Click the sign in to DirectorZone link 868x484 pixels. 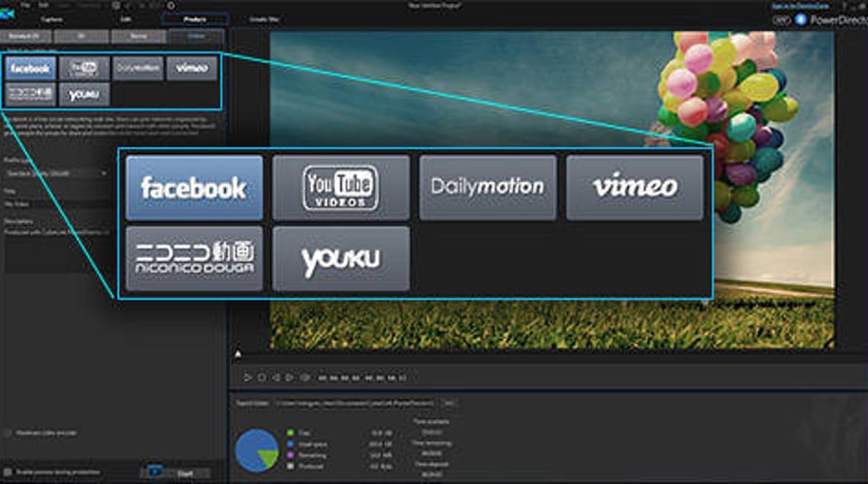801,6
